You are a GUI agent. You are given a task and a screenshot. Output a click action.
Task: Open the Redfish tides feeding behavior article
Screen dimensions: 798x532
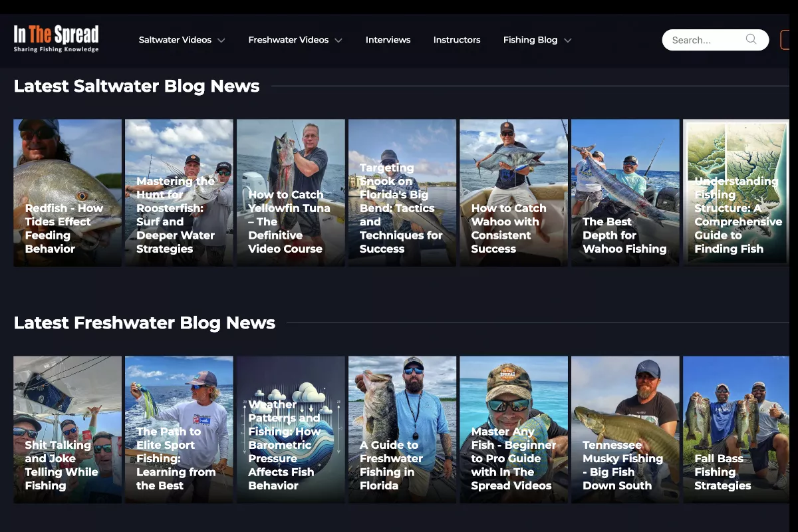pos(66,193)
